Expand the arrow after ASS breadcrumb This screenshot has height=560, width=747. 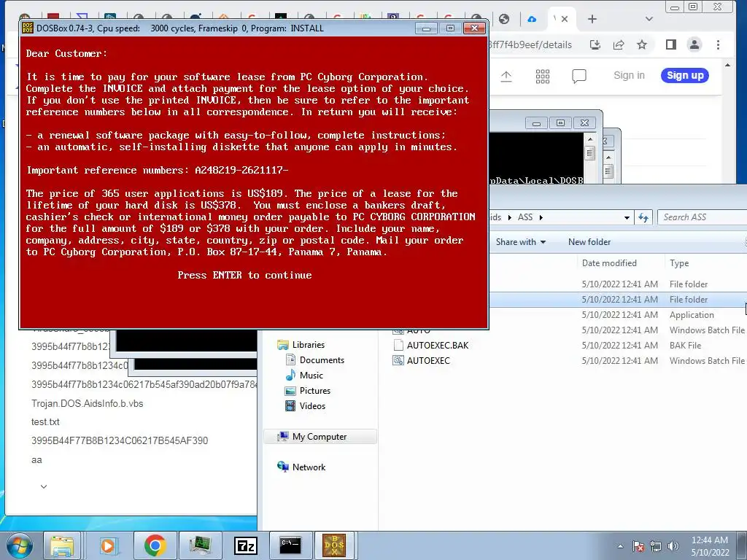(541, 217)
